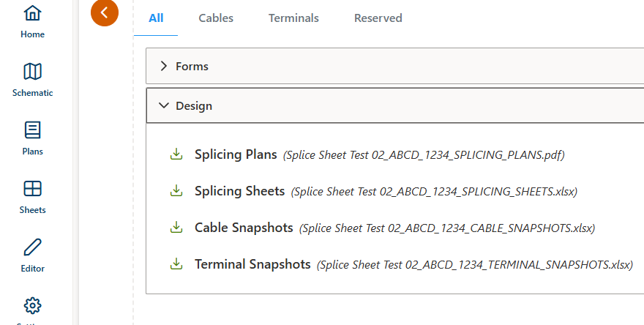Click the Home icon in sidebar

pyautogui.click(x=32, y=14)
